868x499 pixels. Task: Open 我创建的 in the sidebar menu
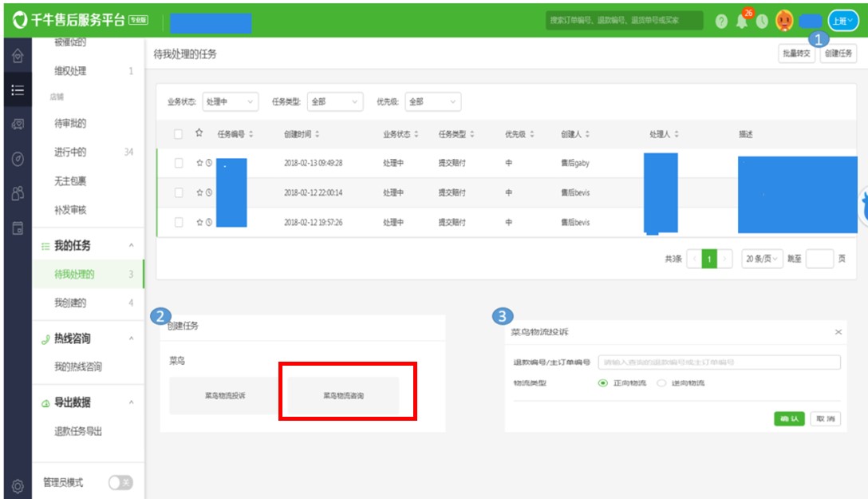70,303
